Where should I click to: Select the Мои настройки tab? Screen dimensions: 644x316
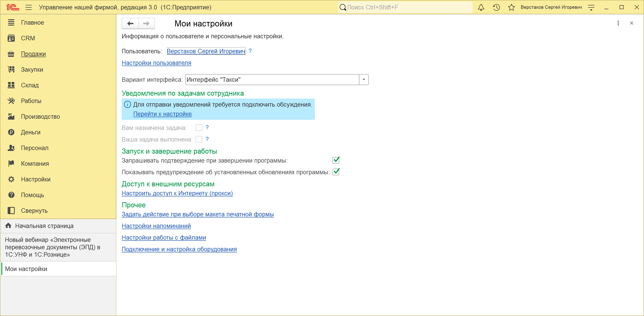(58, 269)
